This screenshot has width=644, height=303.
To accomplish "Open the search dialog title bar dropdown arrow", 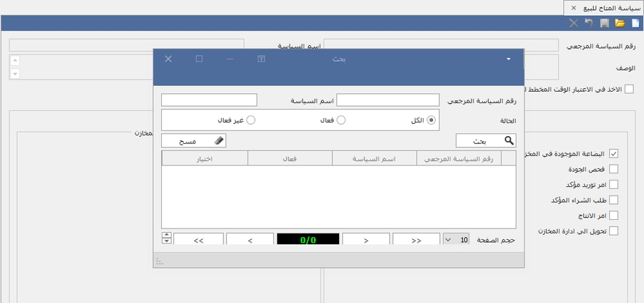I will [508, 59].
